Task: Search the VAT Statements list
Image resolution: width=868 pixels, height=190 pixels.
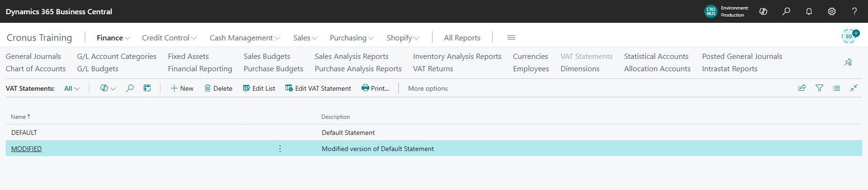Action: pos(129,88)
